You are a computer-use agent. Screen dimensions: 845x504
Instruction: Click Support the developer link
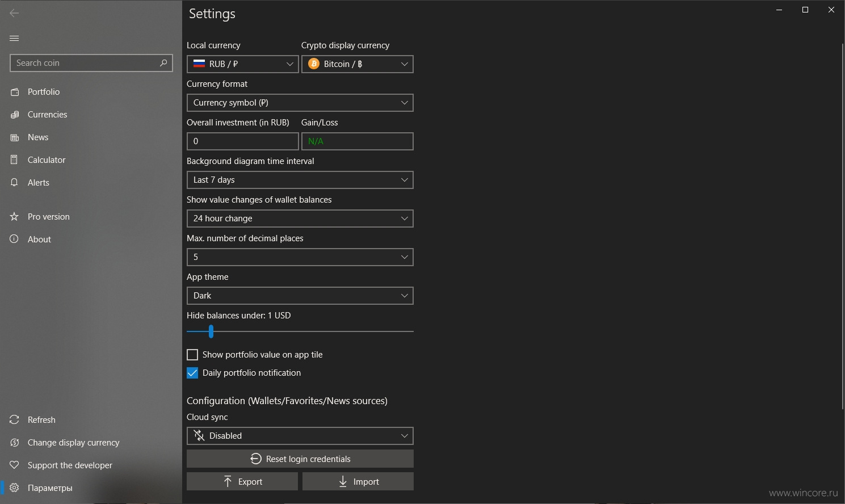tap(91, 465)
